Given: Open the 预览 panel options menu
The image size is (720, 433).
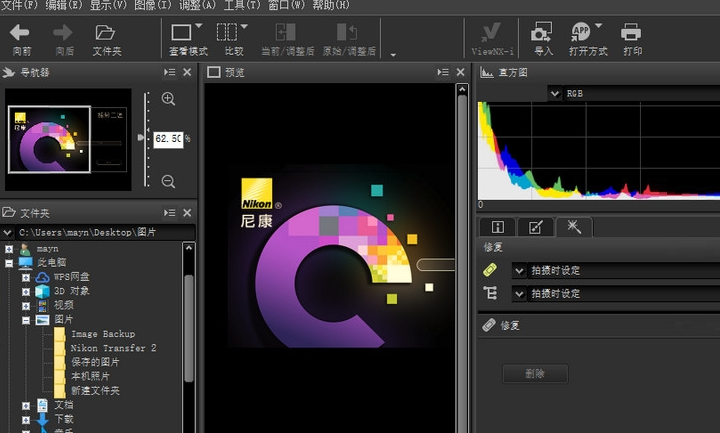Looking at the screenshot, I should (443, 72).
